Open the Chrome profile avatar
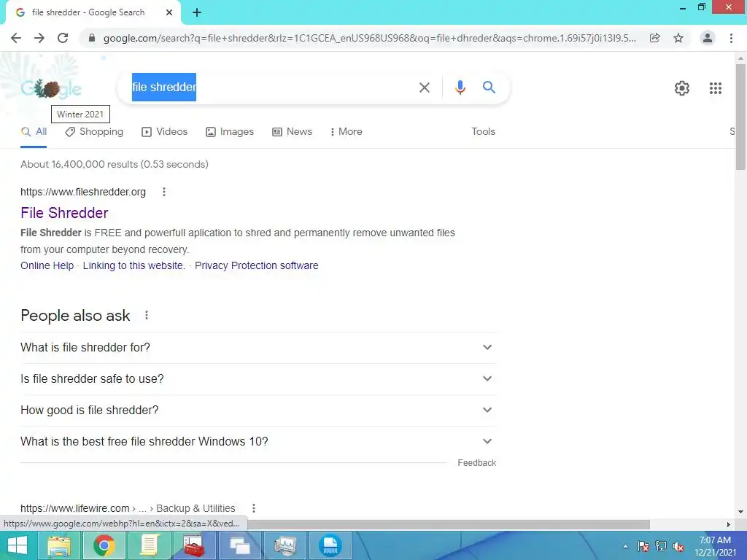747x560 pixels. coord(708,38)
